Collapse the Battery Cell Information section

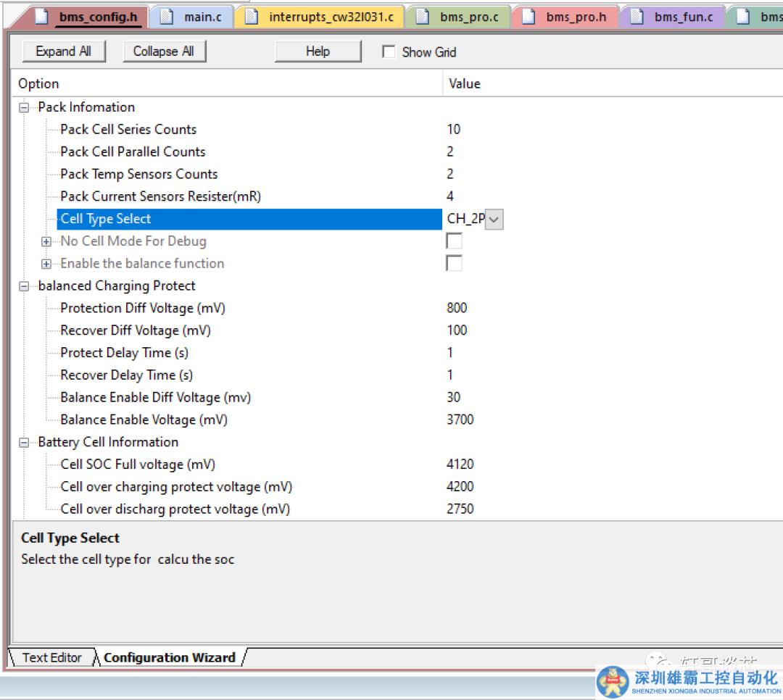click(x=25, y=443)
